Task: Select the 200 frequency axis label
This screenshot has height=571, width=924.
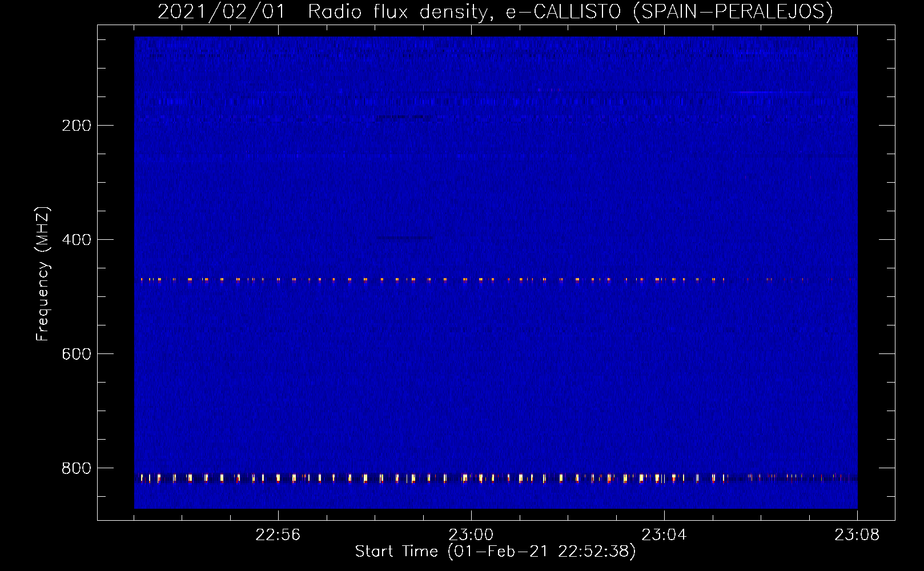Action: [77, 126]
